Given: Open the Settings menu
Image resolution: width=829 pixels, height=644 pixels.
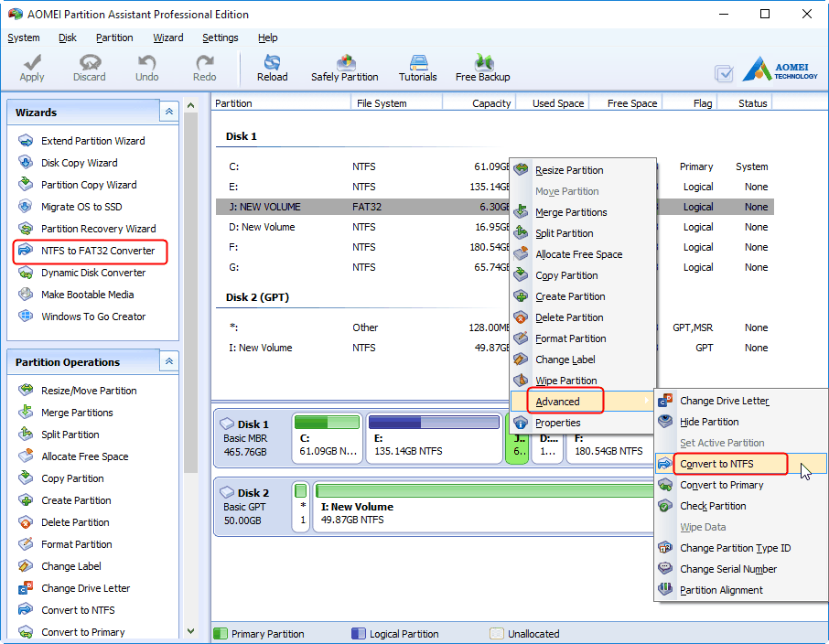Looking at the screenshot, I should [x=221, y=38].
